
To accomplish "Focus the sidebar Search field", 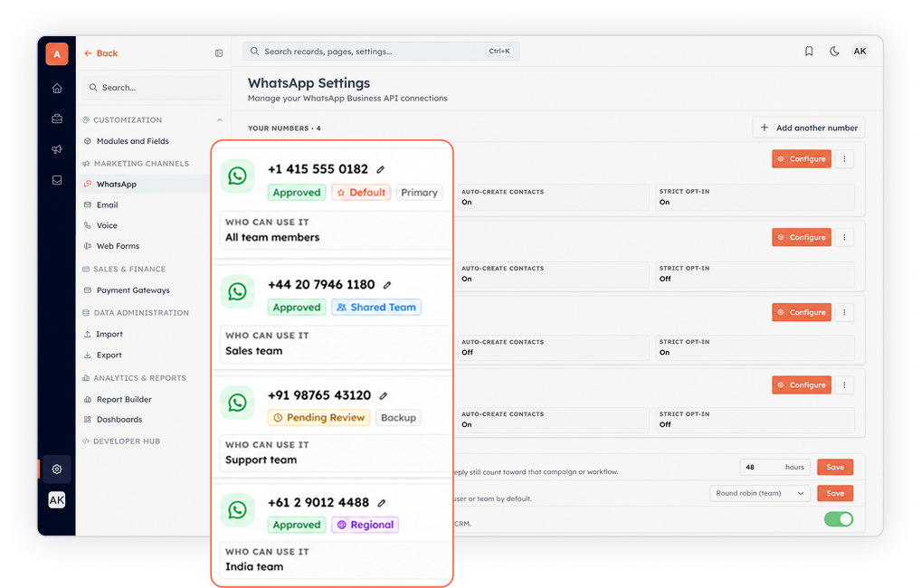I will pos(154,88).
